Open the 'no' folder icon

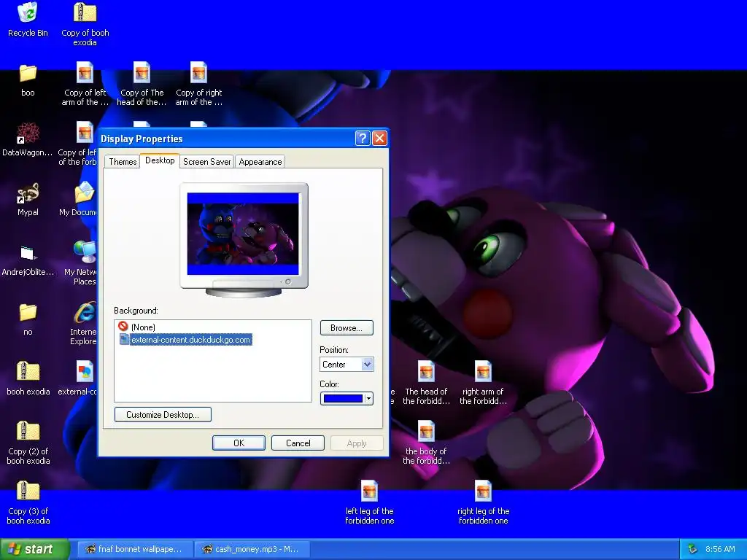tap(28, 313)
